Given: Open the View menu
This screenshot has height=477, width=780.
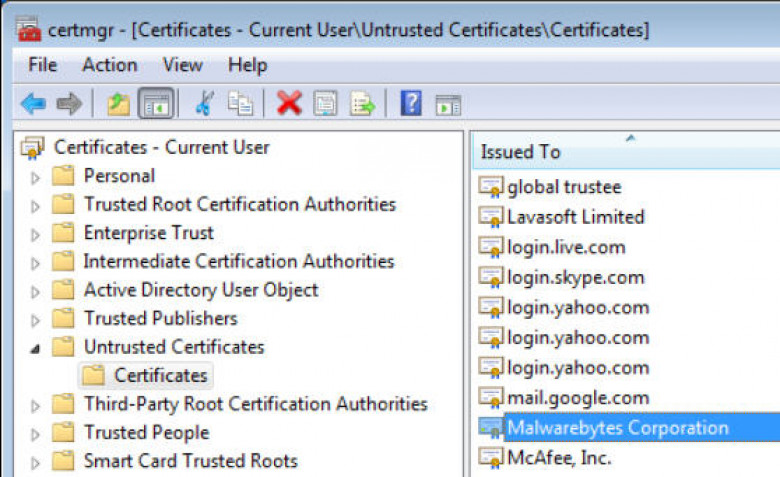Looking at the screenshot, I should pos(183,65).
